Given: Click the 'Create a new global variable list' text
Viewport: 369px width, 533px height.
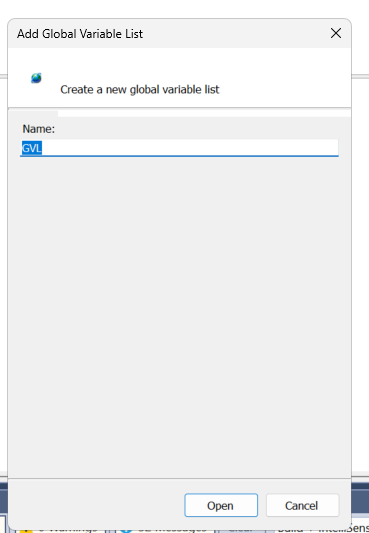Looking at the screenshot, I should pos(140,89).
